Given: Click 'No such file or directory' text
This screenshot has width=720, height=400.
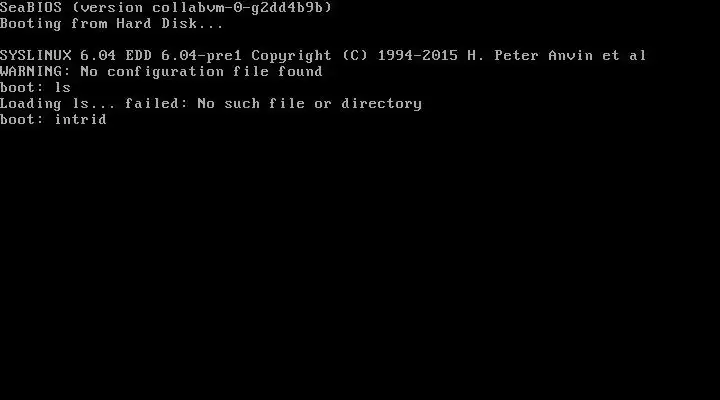Looking at the screenshot, I should [309, 104].
